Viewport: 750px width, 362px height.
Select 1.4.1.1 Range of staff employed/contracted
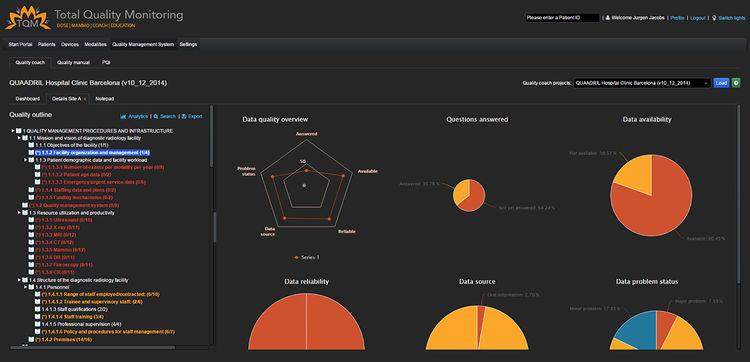[x=100, y=295]
